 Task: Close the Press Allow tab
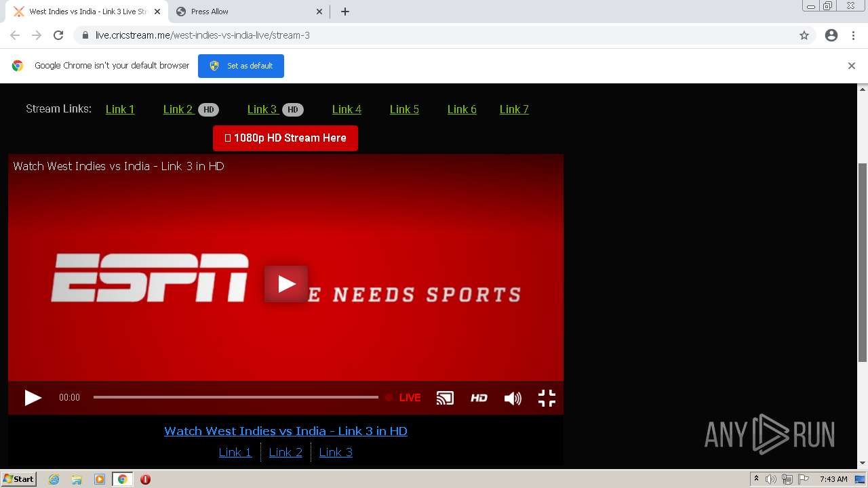pyautogui.click(x=319, y=12)
